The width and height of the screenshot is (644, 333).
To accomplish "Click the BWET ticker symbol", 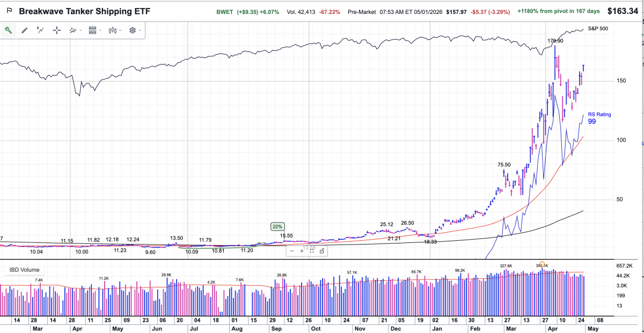I will (225, 11).
